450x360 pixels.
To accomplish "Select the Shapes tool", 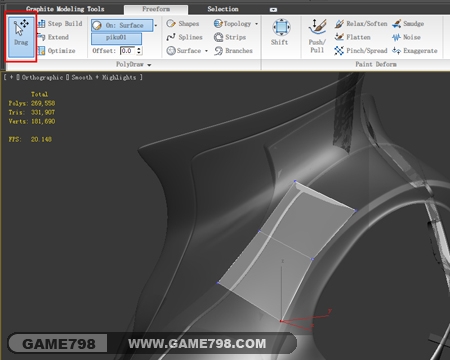I will click(x=183, y=24).
